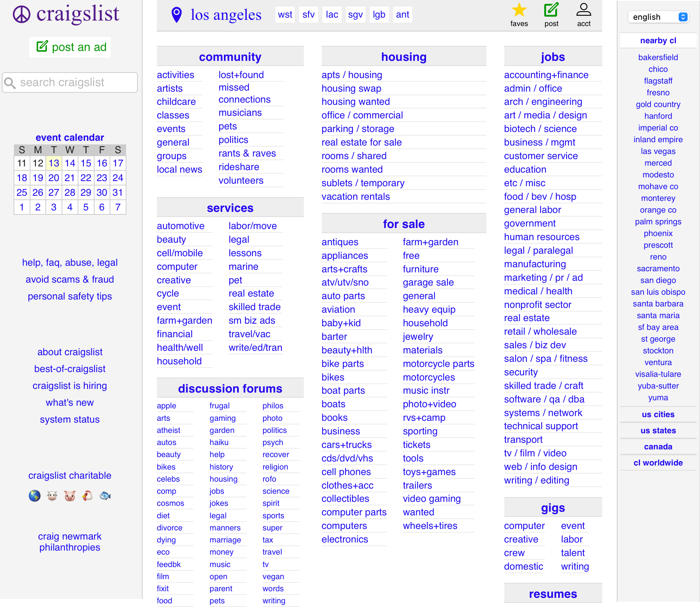The width and height of the screenshot is (700, 607).
Task: Select day 13 in event calendar
Action: tap(54, 163)
